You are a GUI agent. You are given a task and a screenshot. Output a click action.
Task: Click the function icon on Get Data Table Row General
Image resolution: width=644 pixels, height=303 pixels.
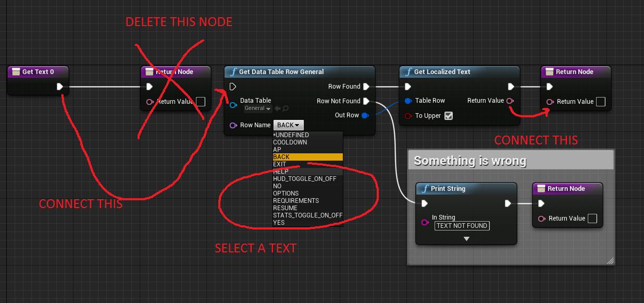pyautogui.click(x=233, y=72)
